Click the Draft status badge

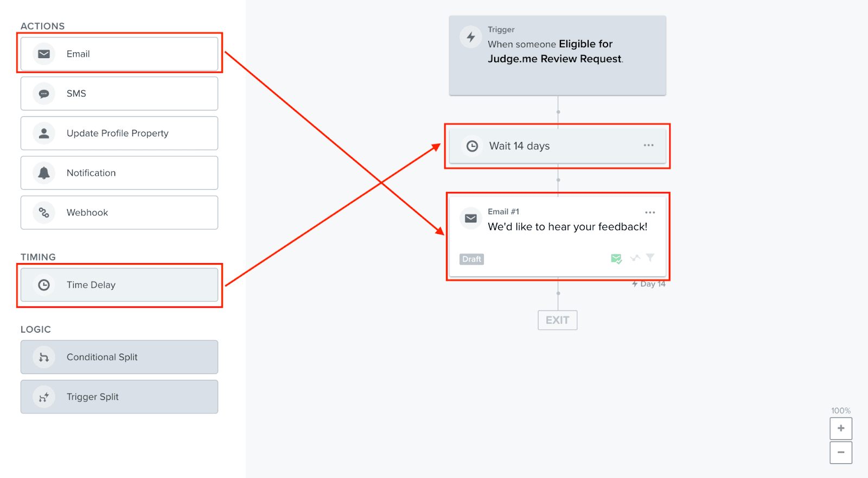click(471, 259)
